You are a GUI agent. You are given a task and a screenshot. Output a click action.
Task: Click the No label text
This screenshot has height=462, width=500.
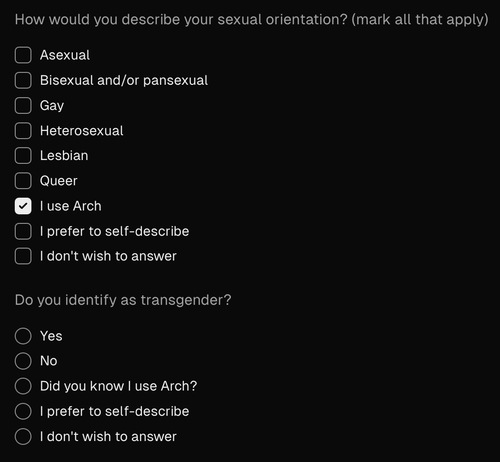pos(49,361)
